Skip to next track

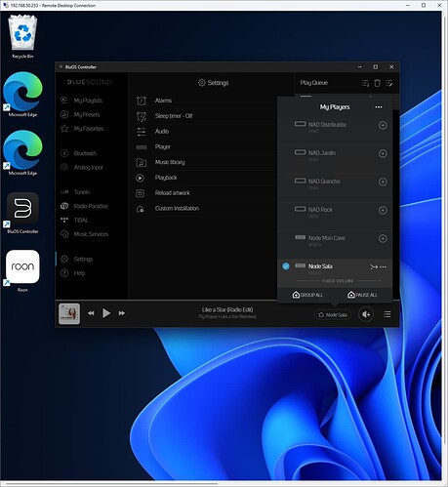tap(122, 313)
